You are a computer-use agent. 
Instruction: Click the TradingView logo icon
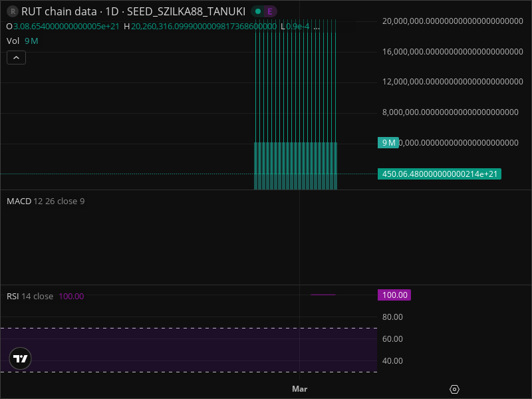coord(21,358)
